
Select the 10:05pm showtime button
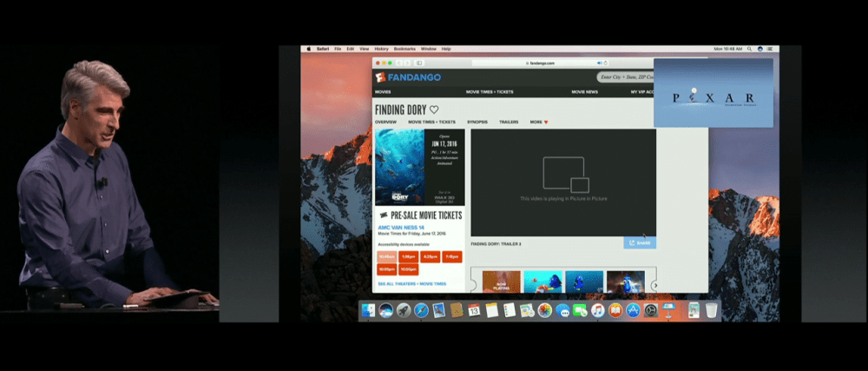point(387,269)
